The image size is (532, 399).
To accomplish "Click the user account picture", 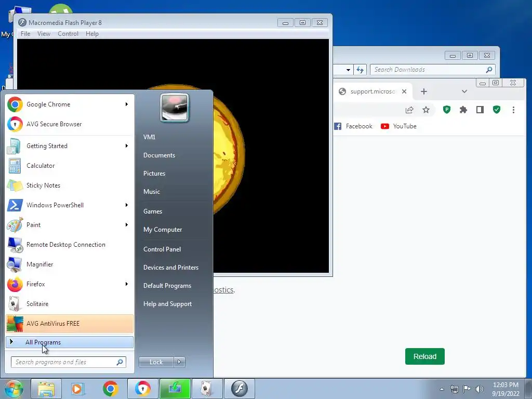I will pyautogui.click(x=175, y=108).
